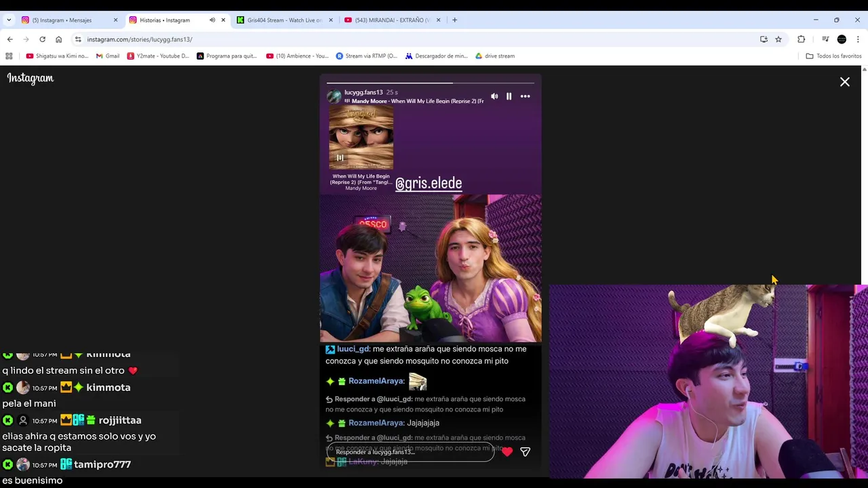The height and width of the screenshot is (488, 868).
Task: Click the Kick badge beside rojjiittaa
Action: (8, 420)
